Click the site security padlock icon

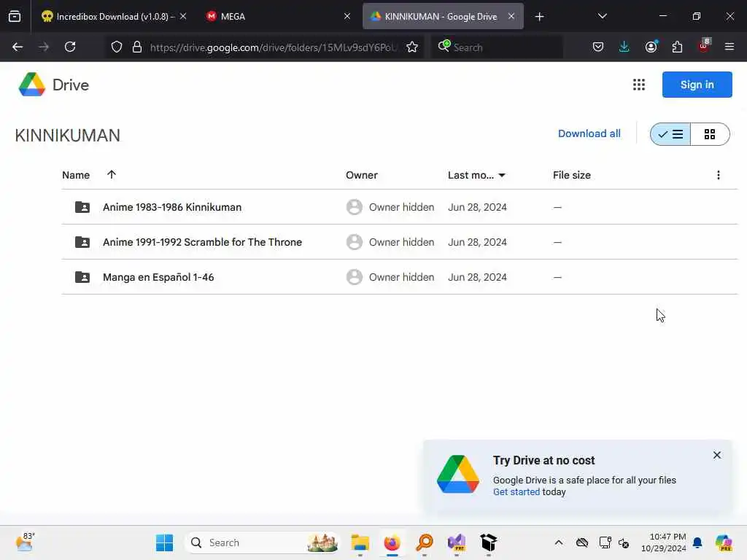[x=137, y=47]
